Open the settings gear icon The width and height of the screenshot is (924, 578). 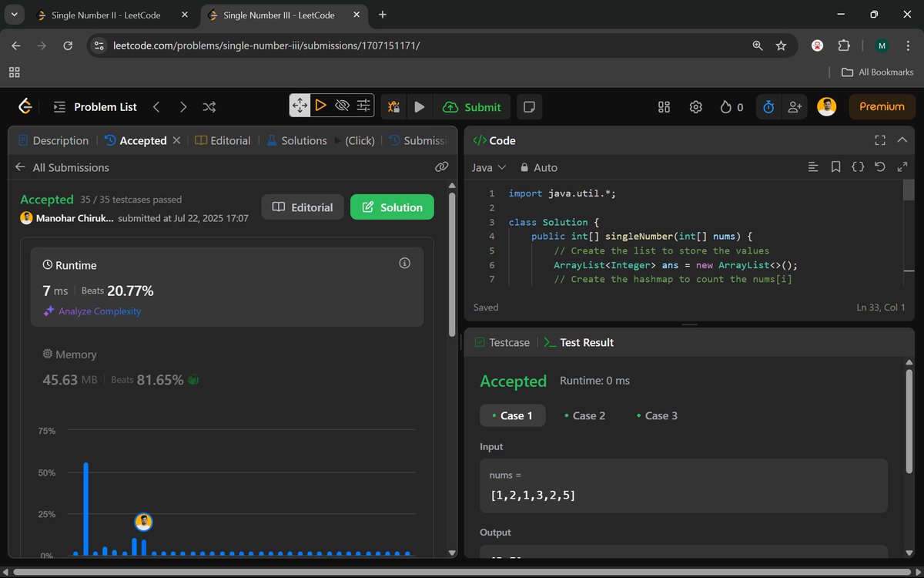point(695,107)
